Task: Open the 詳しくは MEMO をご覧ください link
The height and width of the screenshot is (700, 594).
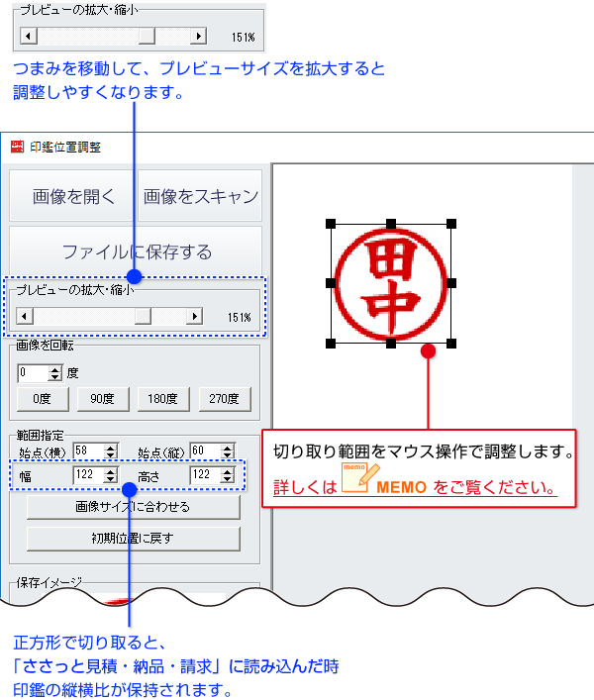Action: coord(415,486)
